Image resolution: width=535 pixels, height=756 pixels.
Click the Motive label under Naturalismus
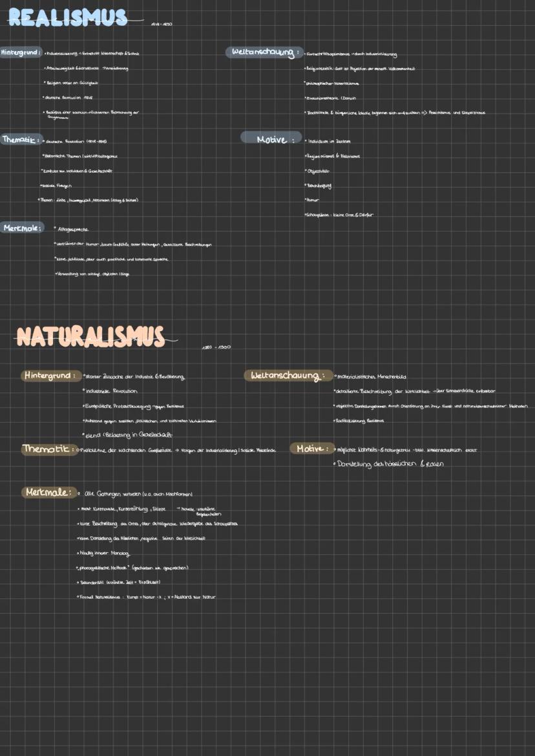(x=311, y=447)
